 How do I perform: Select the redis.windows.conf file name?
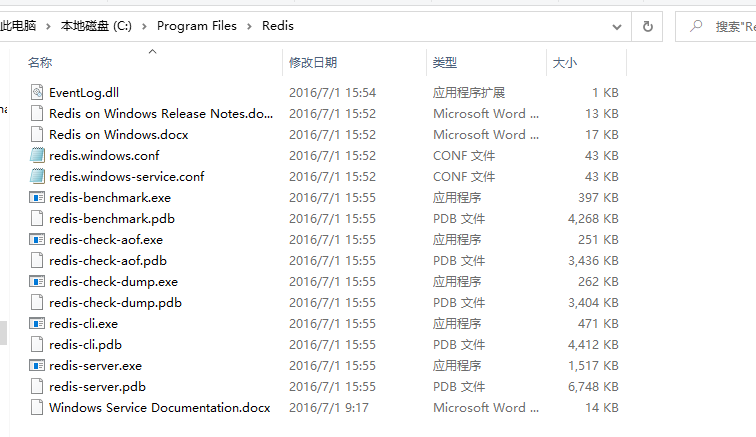coord(104,155)
